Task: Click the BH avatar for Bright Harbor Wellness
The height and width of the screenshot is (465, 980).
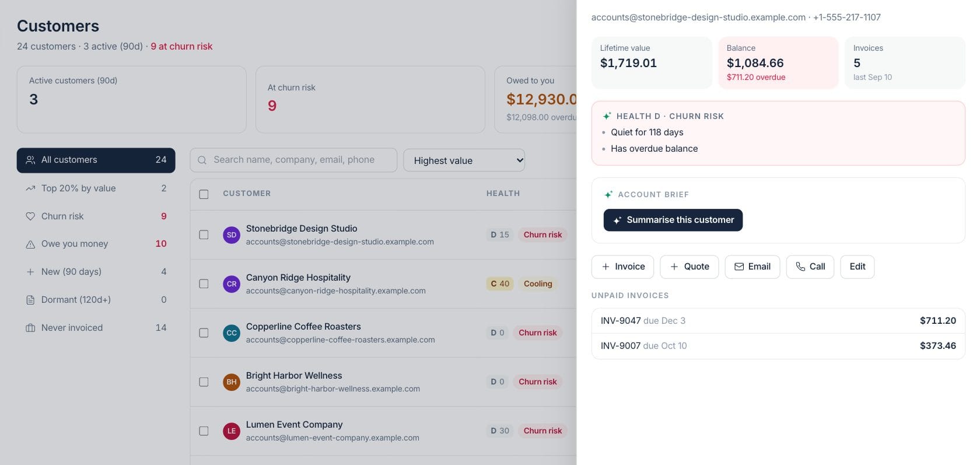Action: pos(232,382)
